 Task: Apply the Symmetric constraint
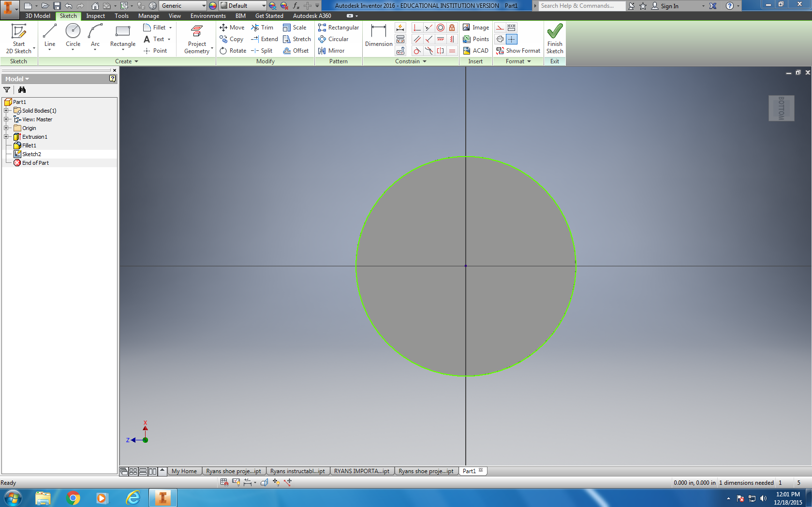point(440,51)
